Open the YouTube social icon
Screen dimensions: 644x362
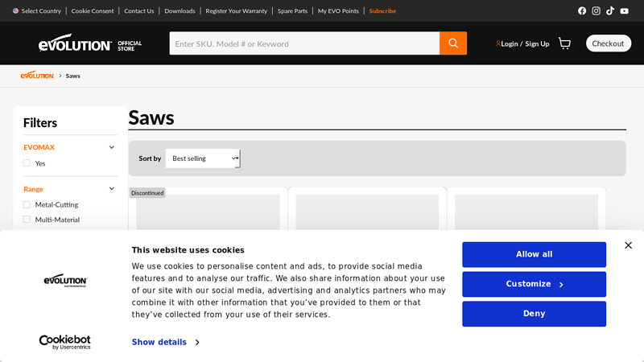624,10
